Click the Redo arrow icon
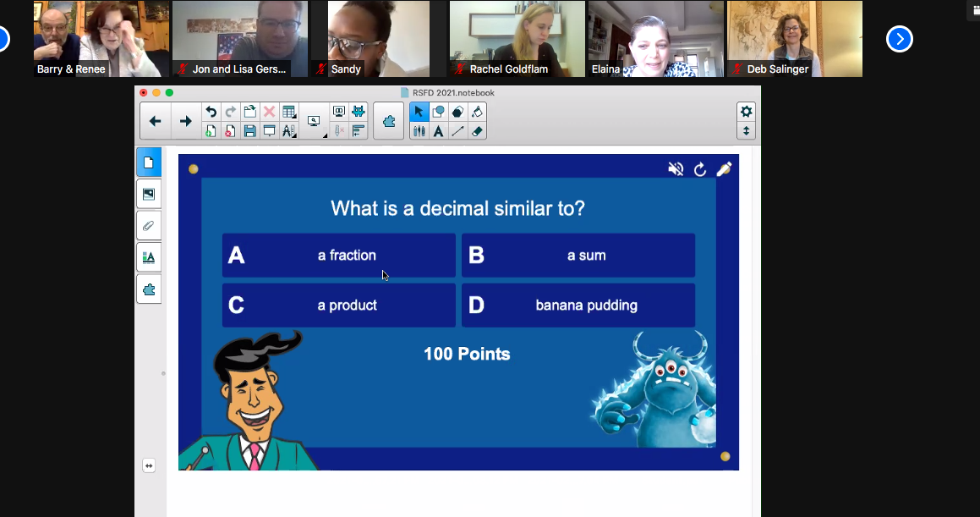Screen dimensions: 980x517 pos(230,112)
